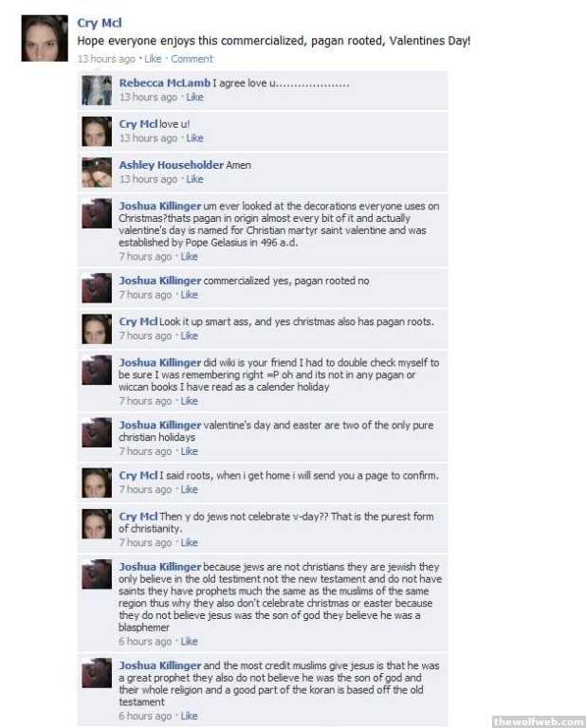Open the Cry Mcl post author name
This screenshot has height=728, width=586.
click(100, 23)
